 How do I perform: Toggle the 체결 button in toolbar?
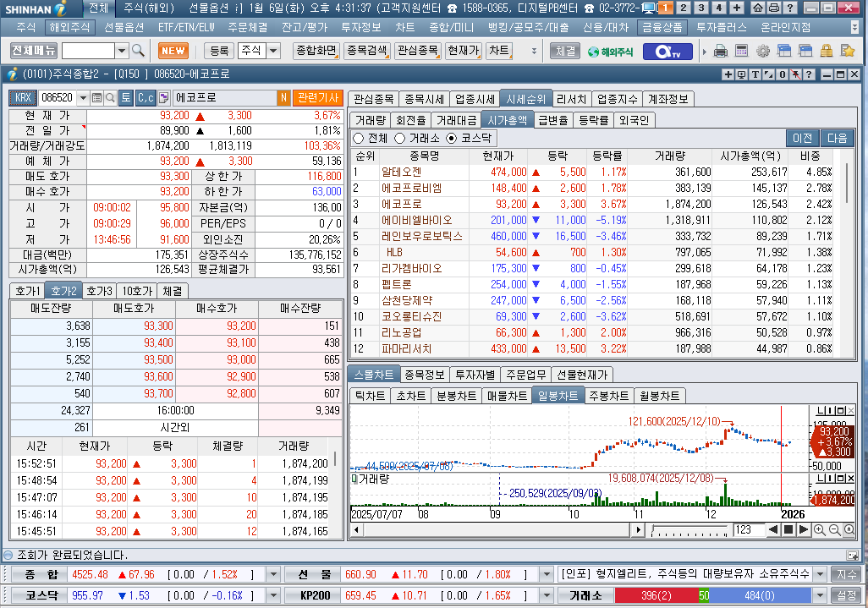pyautogui.click(x=565, y=51)
